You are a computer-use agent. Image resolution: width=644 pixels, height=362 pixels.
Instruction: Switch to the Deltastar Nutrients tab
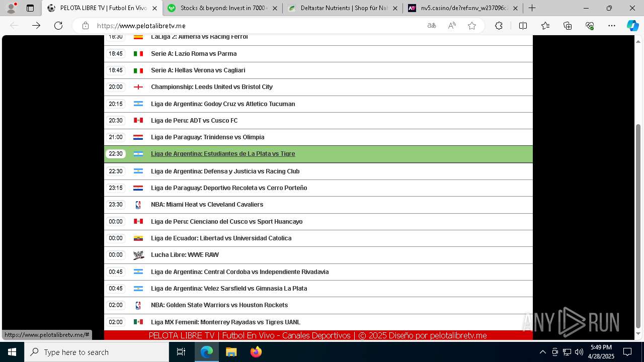pos(343,8)
